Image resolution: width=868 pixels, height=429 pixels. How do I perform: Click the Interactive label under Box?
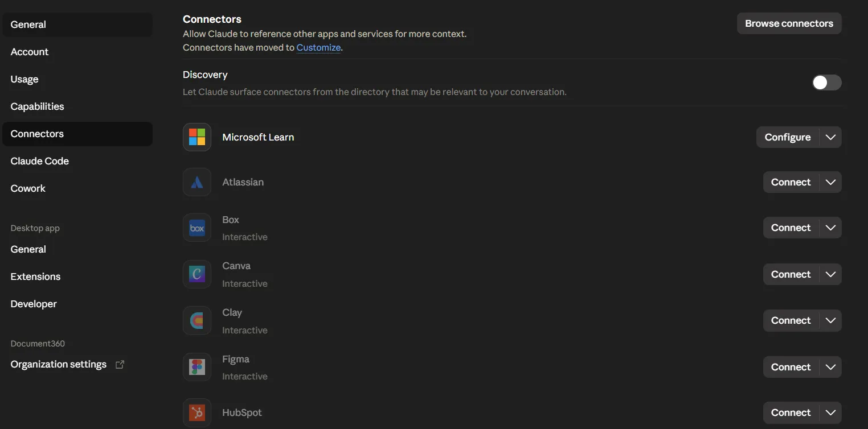click(x=245, y=237)
